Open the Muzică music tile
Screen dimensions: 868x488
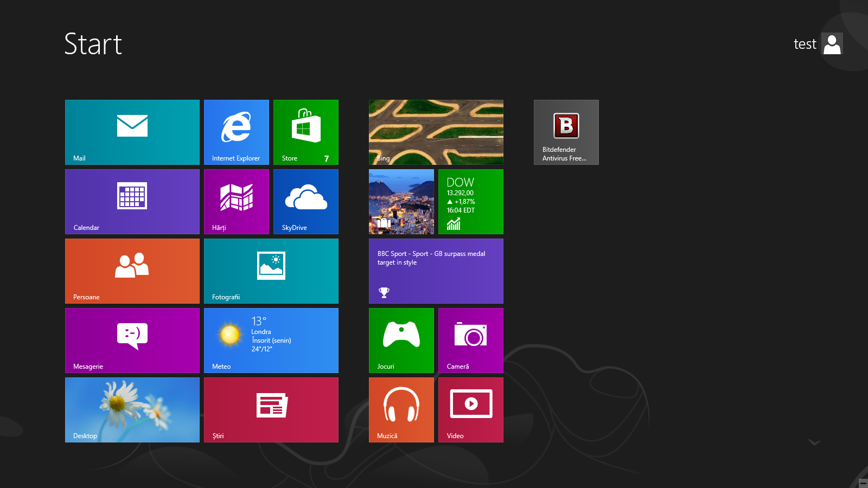click(401, 410)
